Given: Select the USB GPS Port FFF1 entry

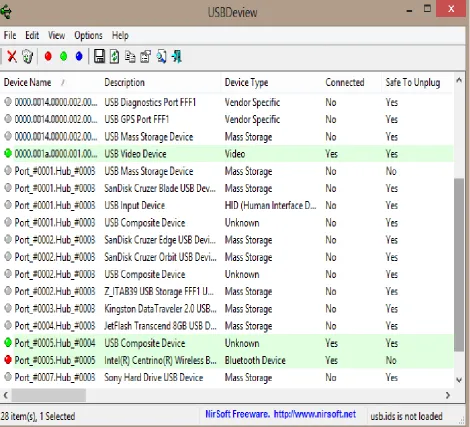Looking at the screenshot, I should (x=227, y=119).
